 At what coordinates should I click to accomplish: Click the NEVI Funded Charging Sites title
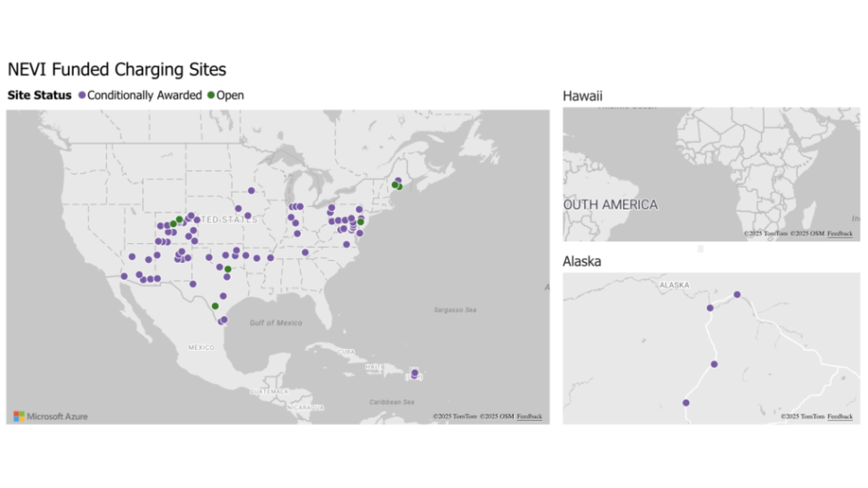coord(117,70)
